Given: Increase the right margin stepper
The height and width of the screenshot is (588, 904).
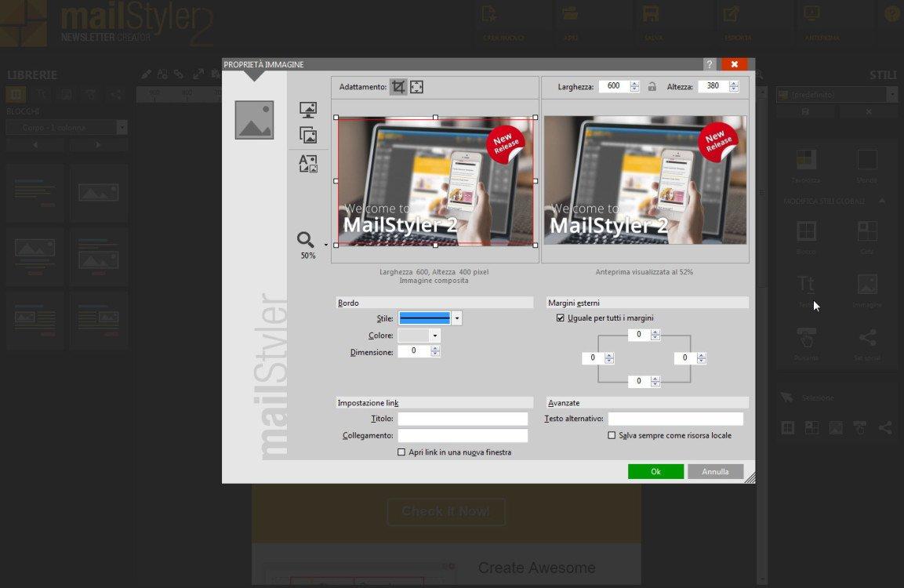Looking at the screenshot, I should 702,355.
